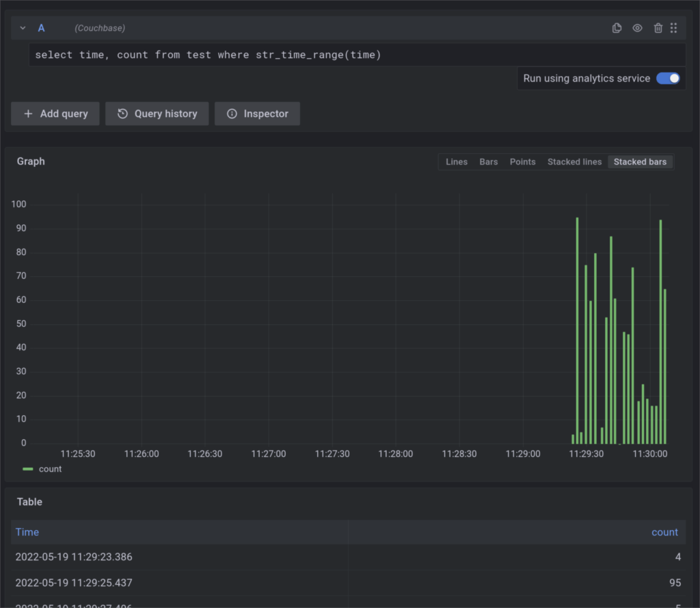Delete query A with the trash icon
Viewport: 700px width, 608px height.
coord(658,28)
